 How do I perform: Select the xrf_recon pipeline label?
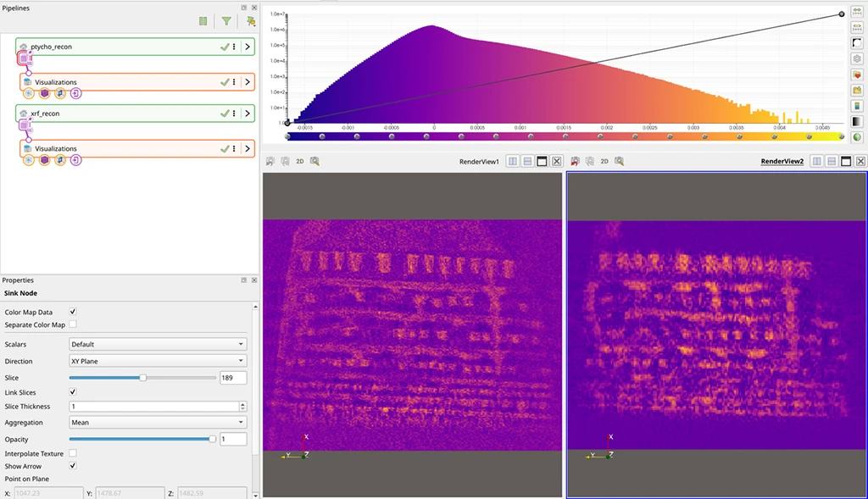click(x=45, y=114)
